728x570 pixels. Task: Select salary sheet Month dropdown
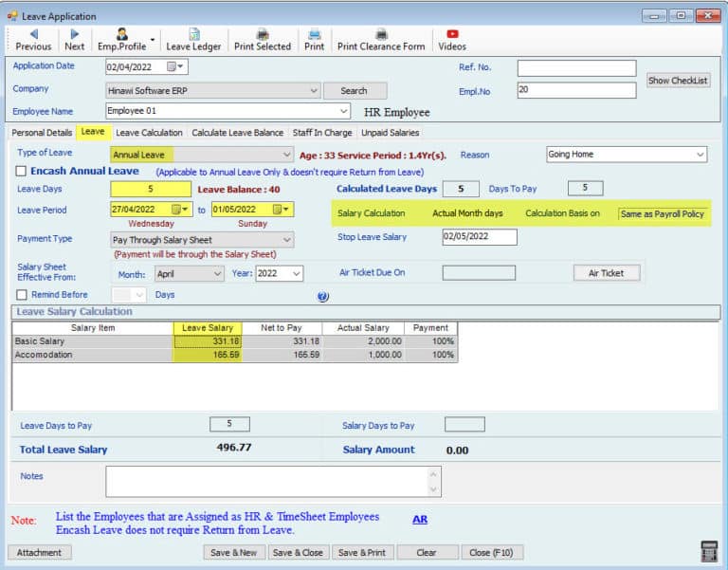coord(190,273)
